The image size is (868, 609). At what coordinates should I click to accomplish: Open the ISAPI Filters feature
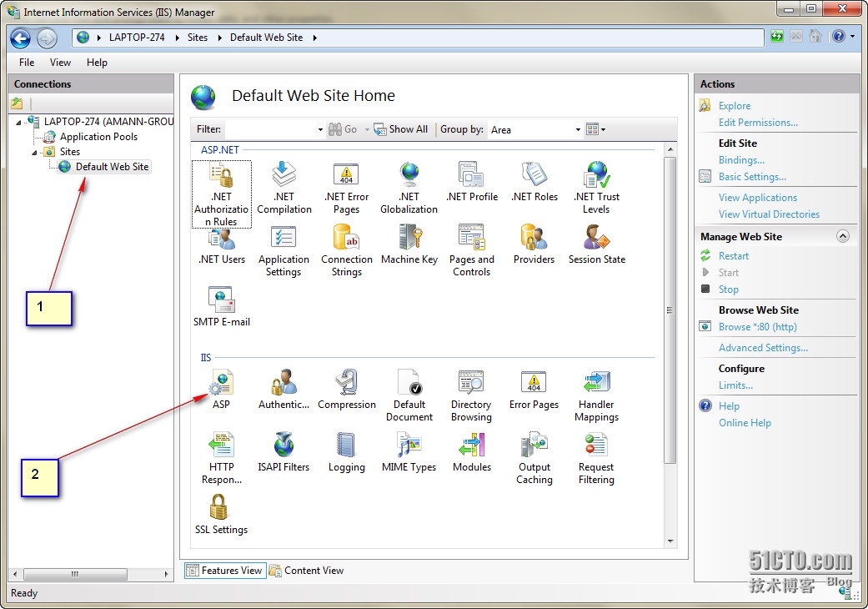coord(284,452)
